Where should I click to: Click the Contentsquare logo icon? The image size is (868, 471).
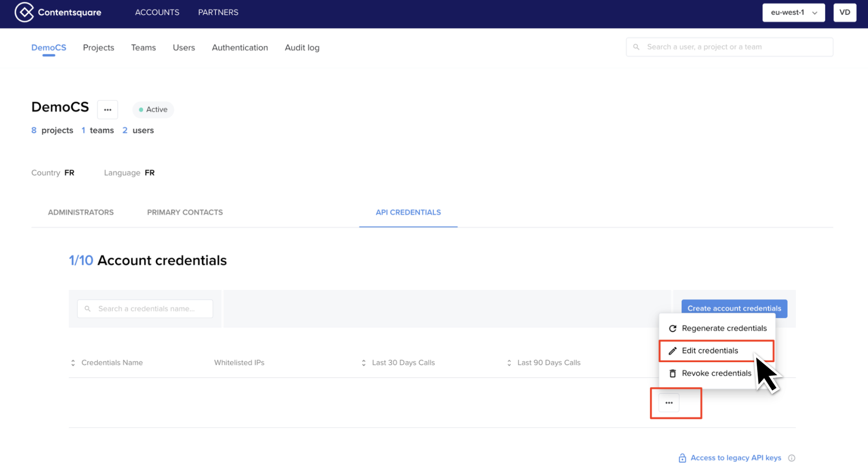click(24, 12)
